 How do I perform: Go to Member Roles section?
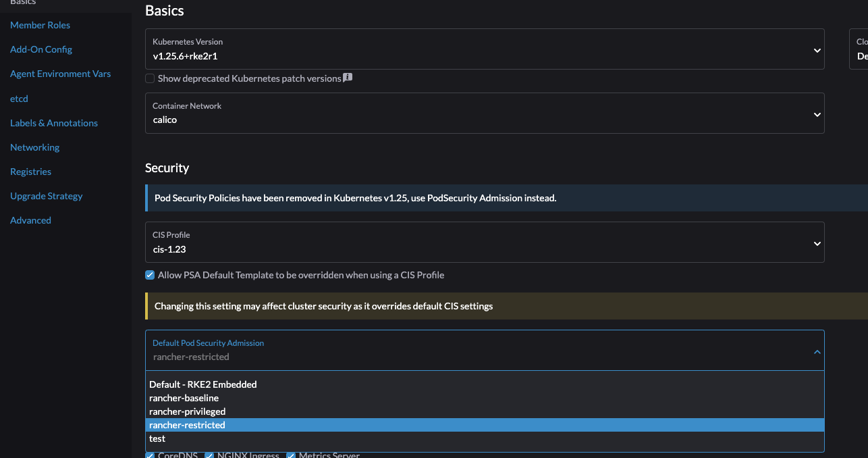(x=40, y=25)
